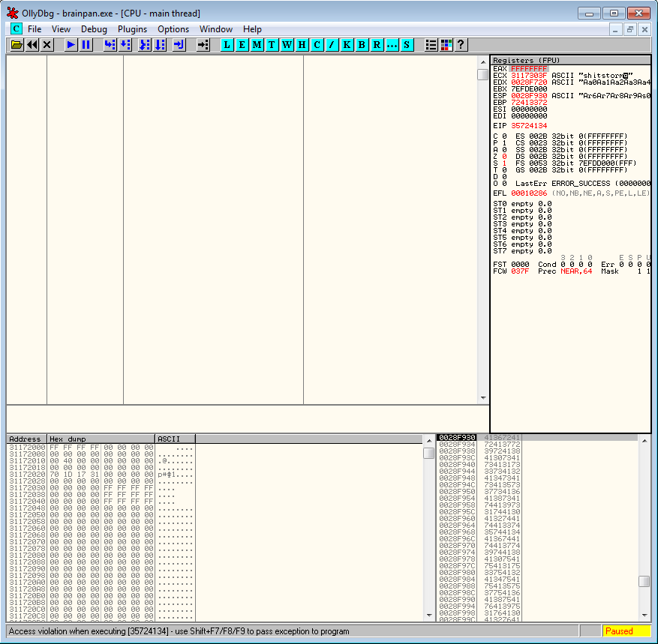Click the Hex dump column header

[x=101, y=439]
